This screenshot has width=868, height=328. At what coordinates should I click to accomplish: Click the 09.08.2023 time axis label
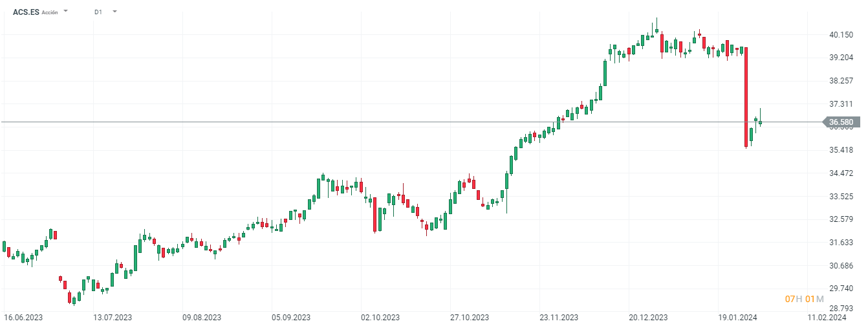tap(202, 318)
